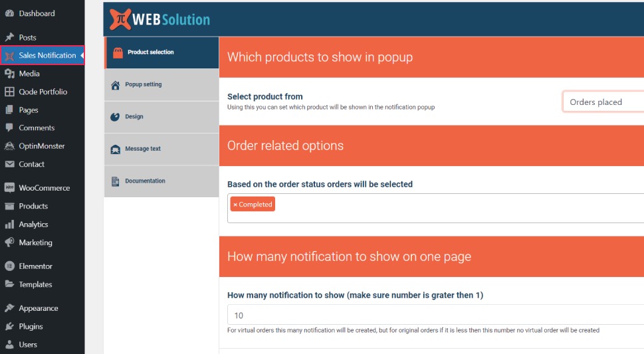Open the Orders placed dropdown
This screenshot has height=354, width=644.
(603, 102)
